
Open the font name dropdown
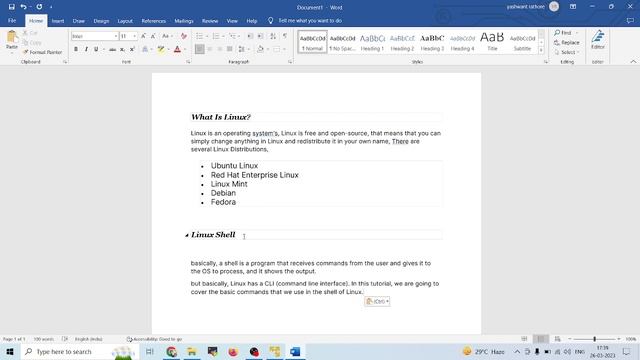(116, 36)
